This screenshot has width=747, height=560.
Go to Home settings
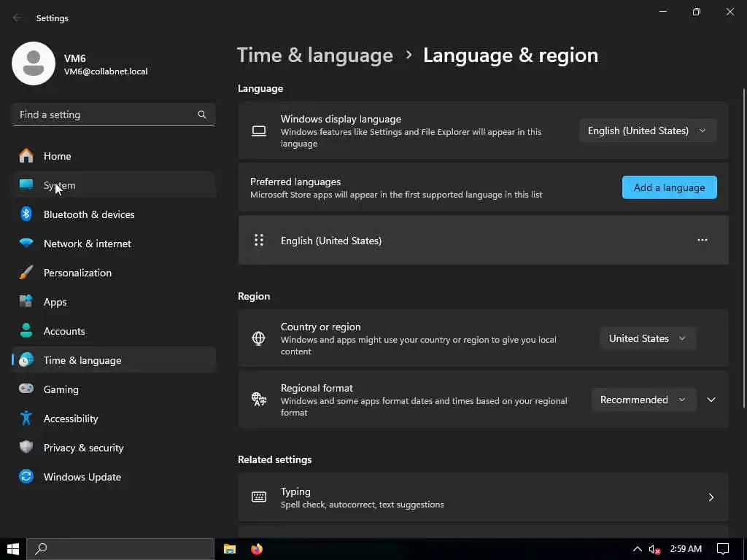tap(114, 156)
